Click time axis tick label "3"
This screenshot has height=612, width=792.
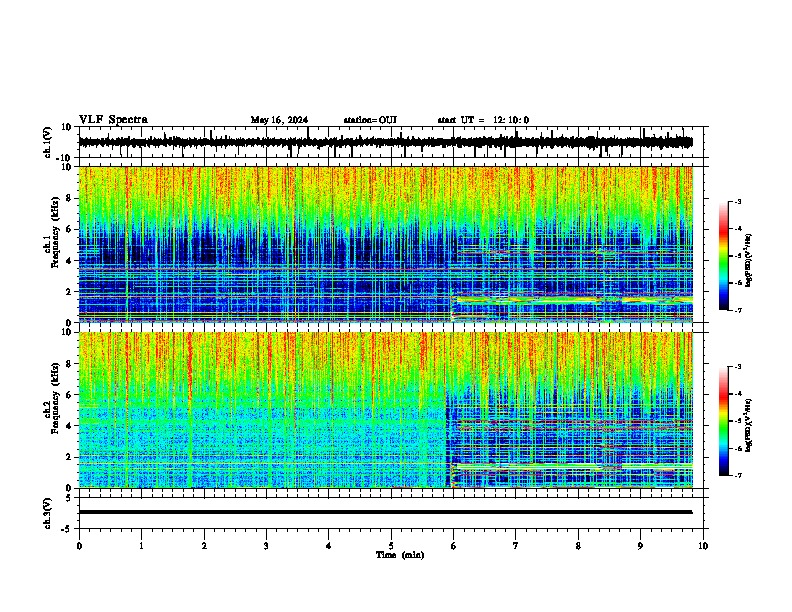coord(266,546)
